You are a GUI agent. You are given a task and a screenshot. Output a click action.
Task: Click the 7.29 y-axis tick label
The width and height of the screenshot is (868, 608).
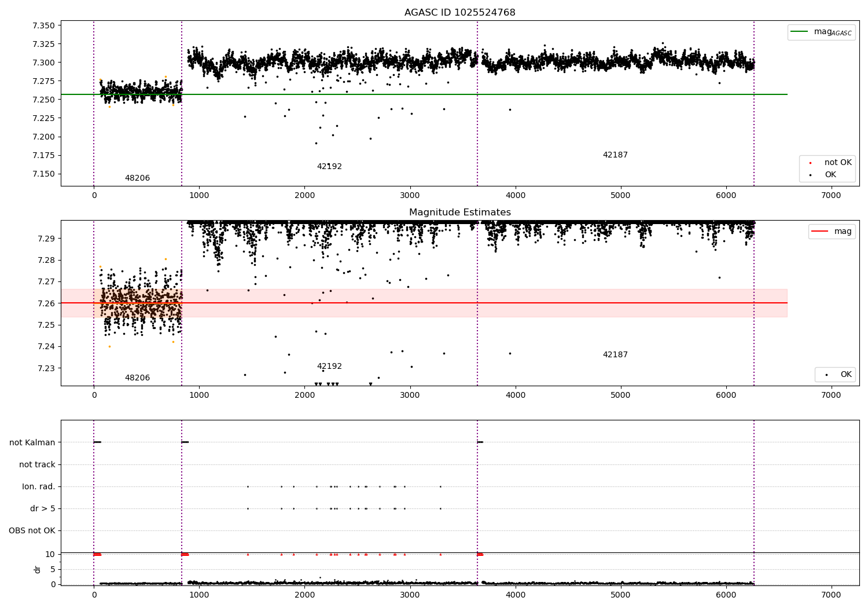pyautogui.click(x=46, y=239)
